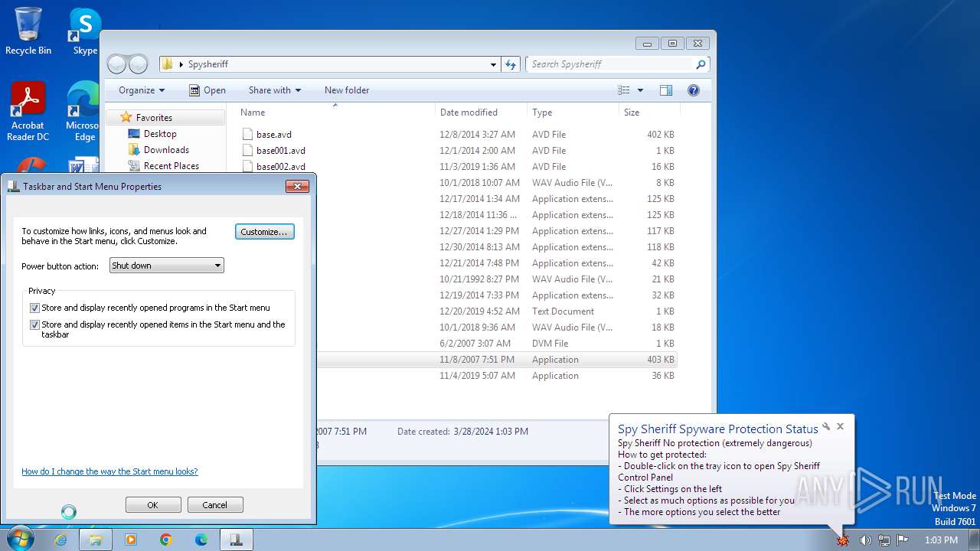Open Internet Explorer from taskbar

pos(60,540)
